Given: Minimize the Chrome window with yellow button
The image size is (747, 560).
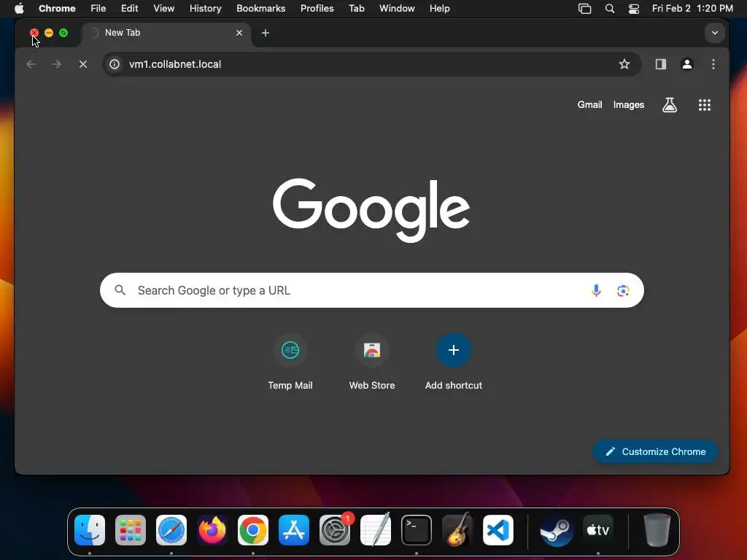Looking at the screenshot, I should pos(49,33).
